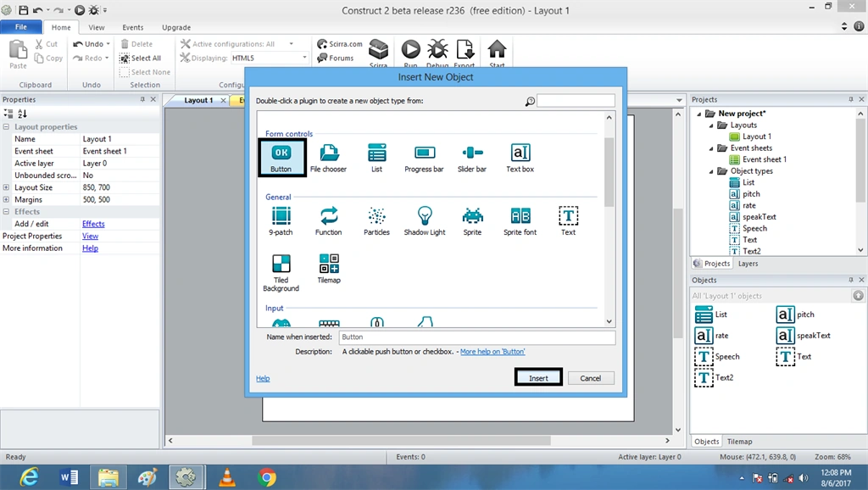Select the Tilemap object icon

[329, 269]
